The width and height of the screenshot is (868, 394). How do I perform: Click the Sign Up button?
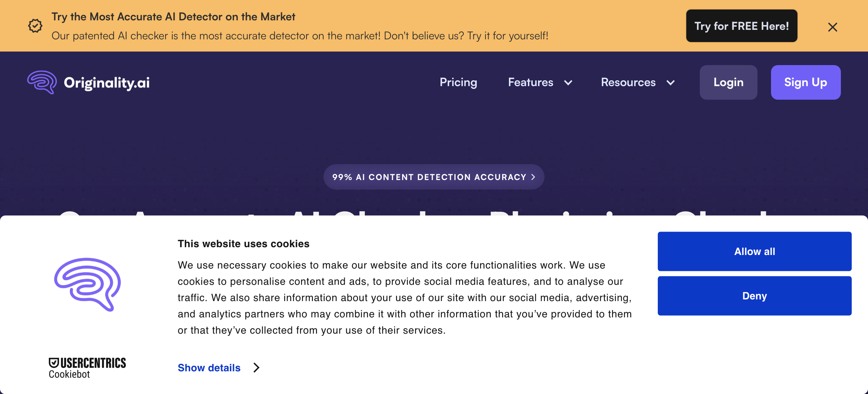(x=806, y=82)
